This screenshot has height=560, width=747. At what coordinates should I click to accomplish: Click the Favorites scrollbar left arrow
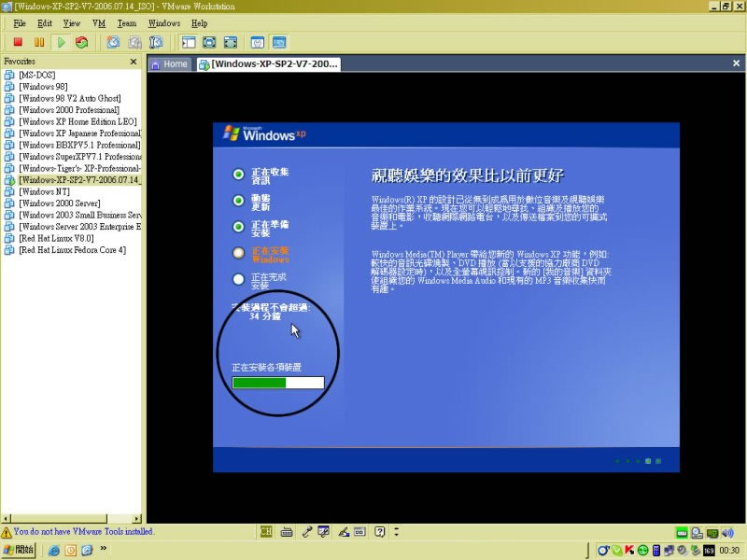tap(6, 518)
